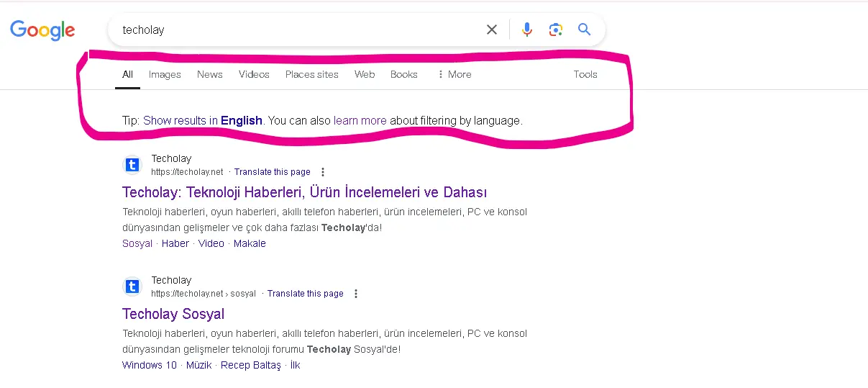Follow the learn more link

pyautogui.click(x=360, y=120)
